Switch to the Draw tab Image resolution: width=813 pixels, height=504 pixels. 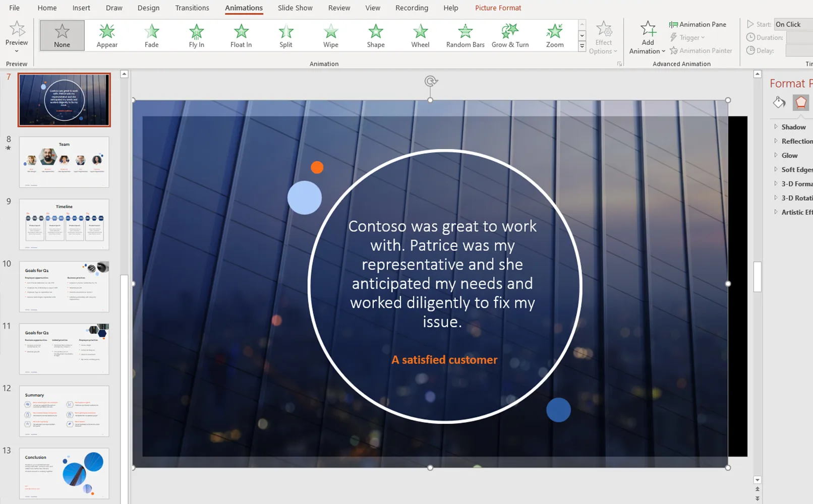[x=114, y=8]
